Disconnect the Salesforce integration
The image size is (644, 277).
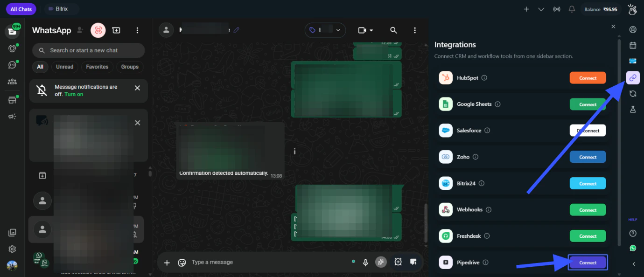(x=588, y=131)
